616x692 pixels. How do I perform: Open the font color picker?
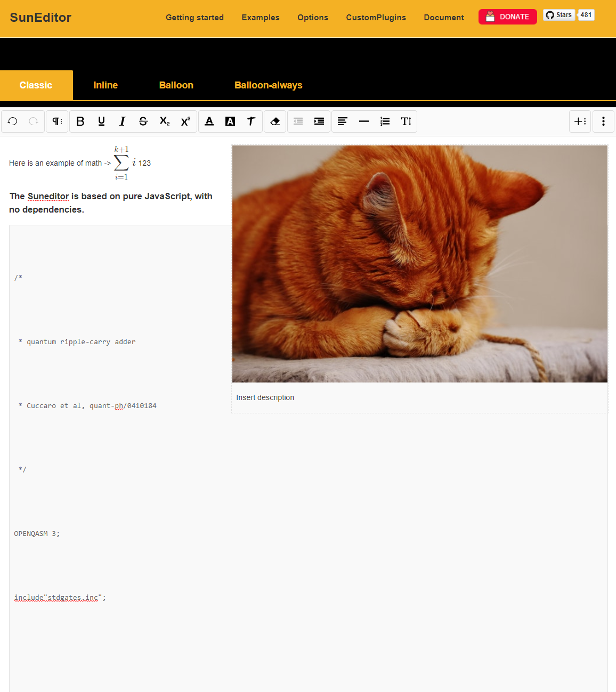[209, 121]
